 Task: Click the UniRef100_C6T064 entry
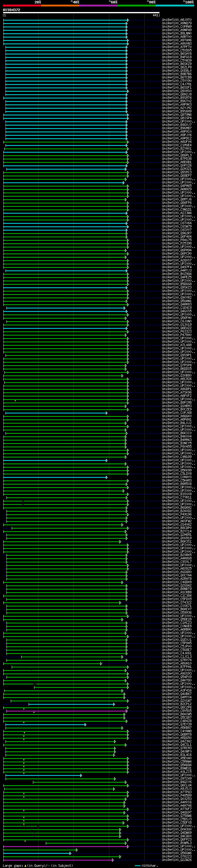(177, 223)
